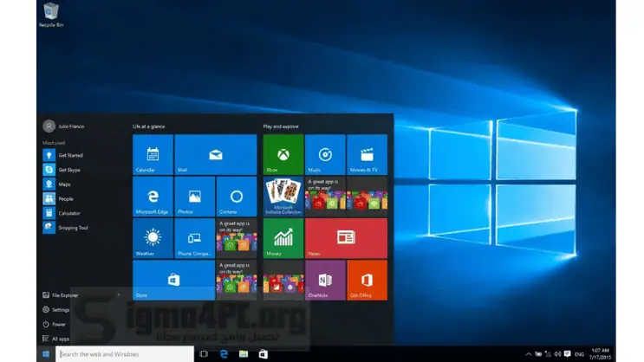Launch the Weather tile

pos(153,238)
